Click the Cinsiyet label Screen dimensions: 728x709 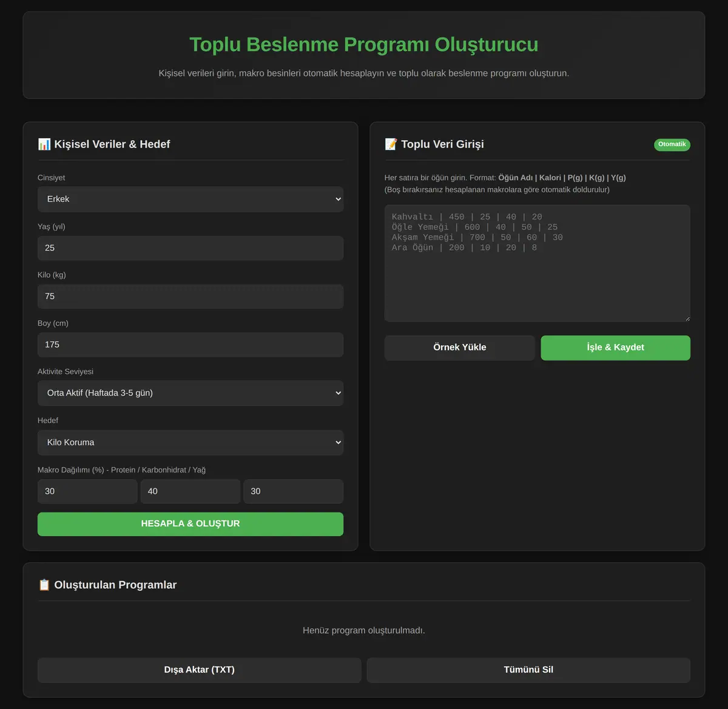point(52,178)
